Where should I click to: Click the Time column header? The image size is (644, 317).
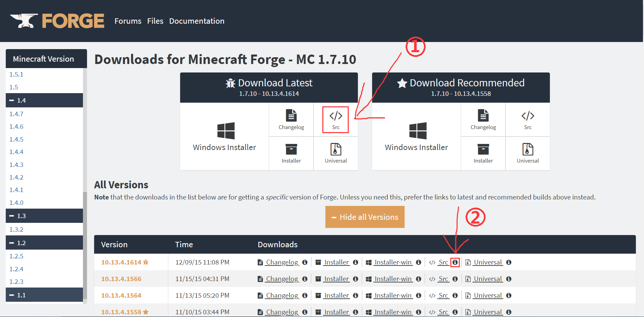[x=184, y=245]
